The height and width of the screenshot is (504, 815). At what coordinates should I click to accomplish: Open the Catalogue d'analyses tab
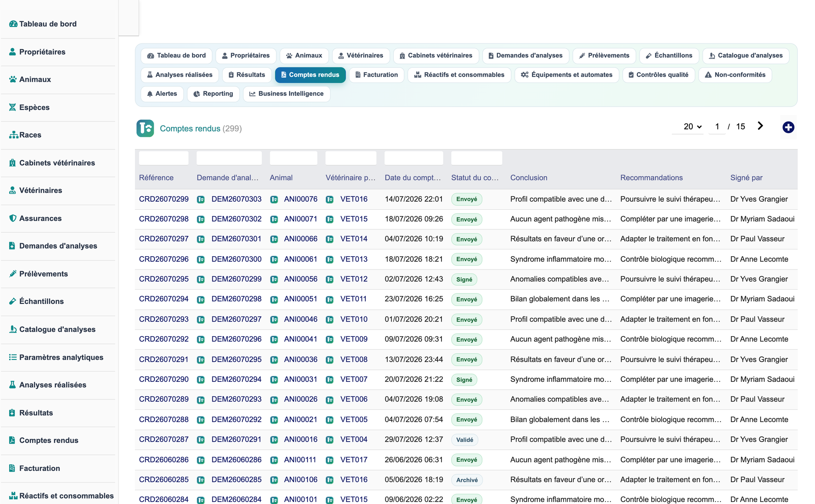tap(745, 56)
